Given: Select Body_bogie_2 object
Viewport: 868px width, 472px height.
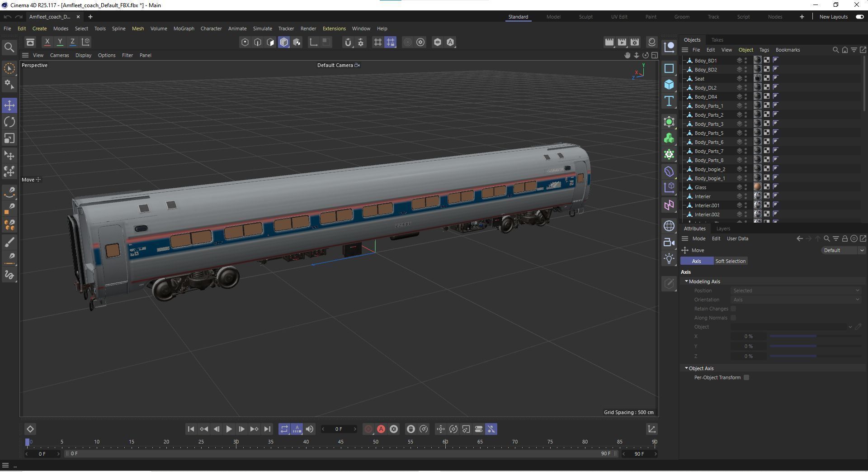Looking at the screenshot, I should (x=710, y=169).
